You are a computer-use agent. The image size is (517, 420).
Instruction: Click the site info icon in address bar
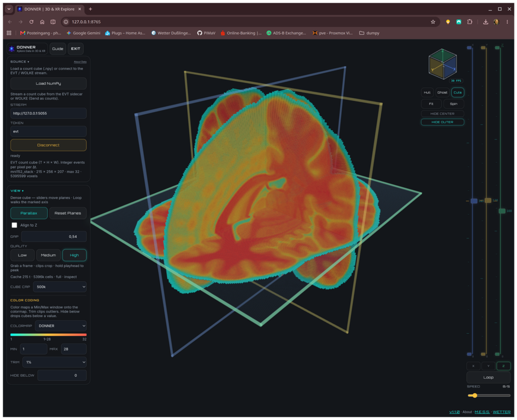coord(66,22)
